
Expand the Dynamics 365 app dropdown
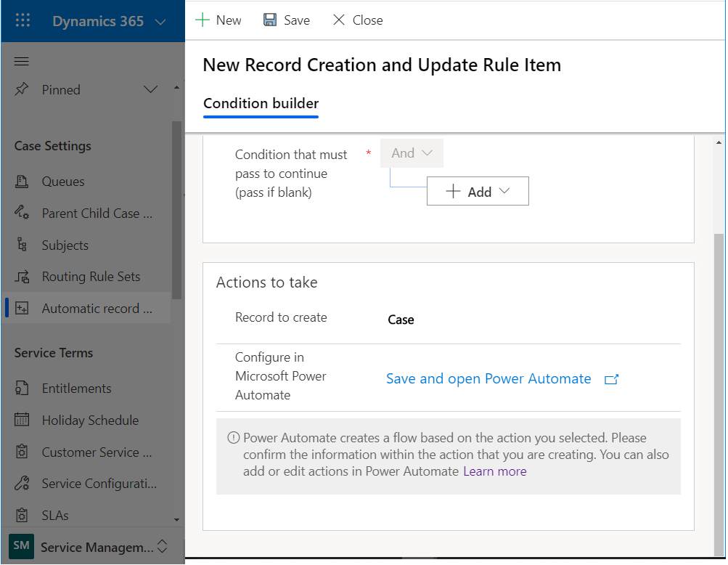[x=160, y=22]
